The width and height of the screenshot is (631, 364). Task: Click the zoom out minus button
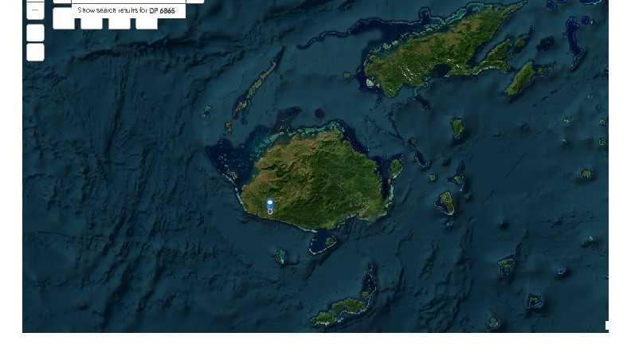(x=35, y=10)
